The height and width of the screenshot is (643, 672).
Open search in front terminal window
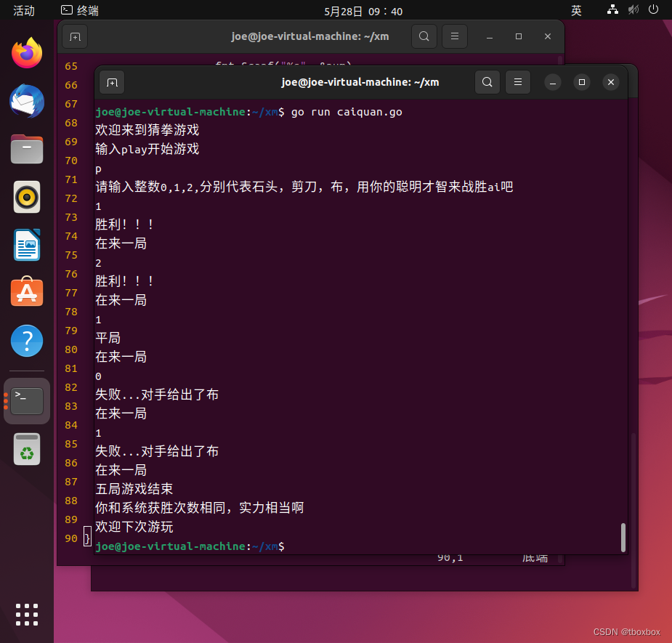click(487, 82)
